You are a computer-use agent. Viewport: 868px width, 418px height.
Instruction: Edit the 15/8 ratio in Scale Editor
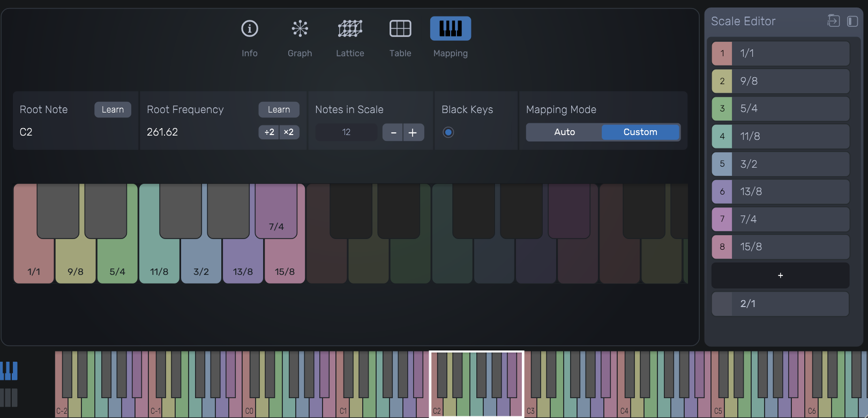point(791,247)
